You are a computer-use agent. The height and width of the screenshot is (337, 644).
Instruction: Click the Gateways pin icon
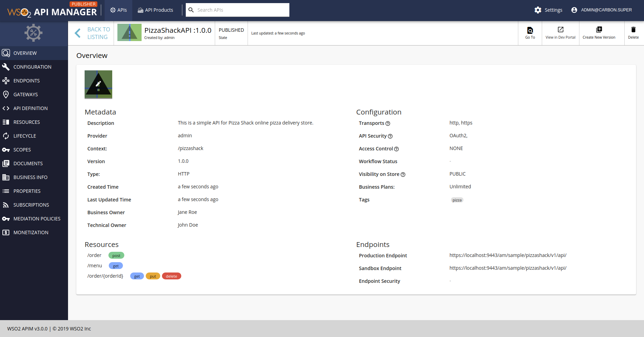coord(6,94)
